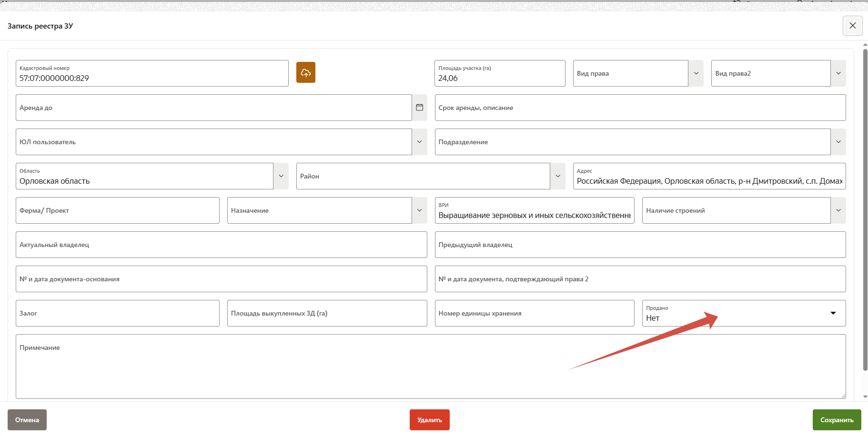Viewport: 868px width, 436px height.
Task: Expand the Вид права dropdown
Action: (696, 73)
